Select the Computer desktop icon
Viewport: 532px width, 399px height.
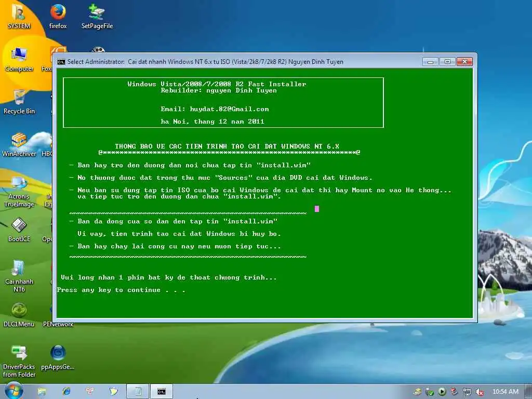(x=19, y=59)
